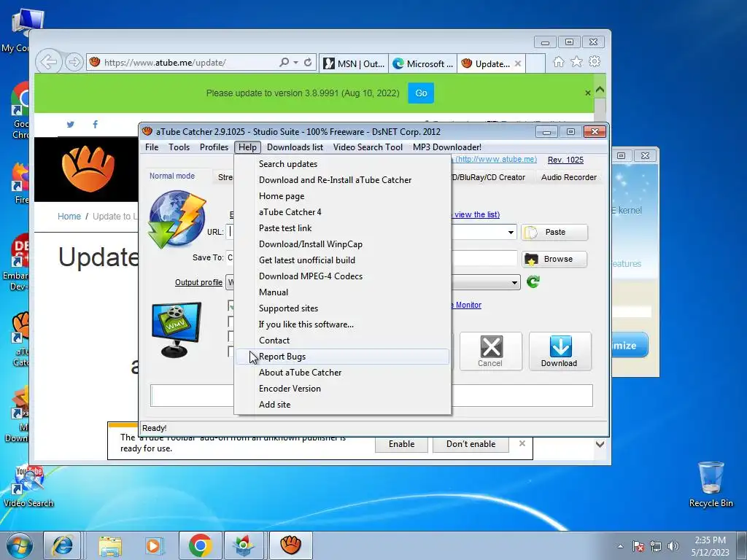Expand the URL dropdown arrow
This screenshot has height=560, width=747.
click(511, 233)
